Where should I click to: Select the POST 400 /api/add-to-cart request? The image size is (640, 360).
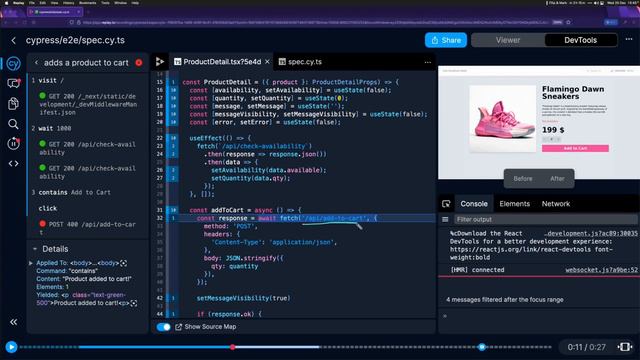pos(87,229)
